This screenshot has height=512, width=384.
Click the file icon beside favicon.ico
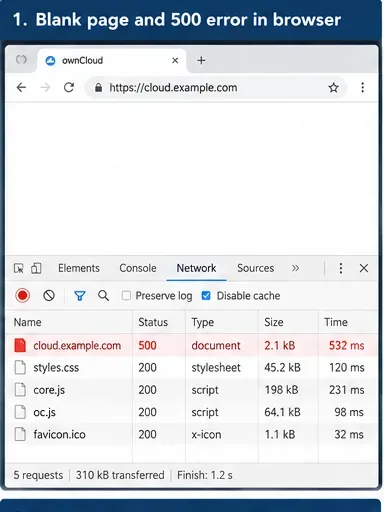tap(20, 434)
